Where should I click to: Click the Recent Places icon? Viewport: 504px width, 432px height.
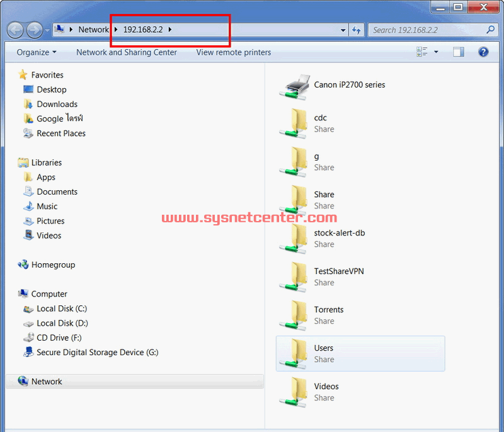(x=28, y=134)
